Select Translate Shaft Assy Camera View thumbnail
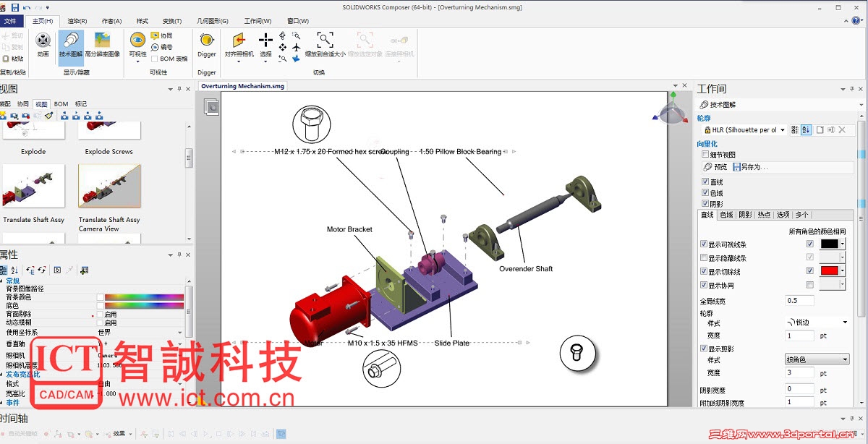 pos(109,187)
